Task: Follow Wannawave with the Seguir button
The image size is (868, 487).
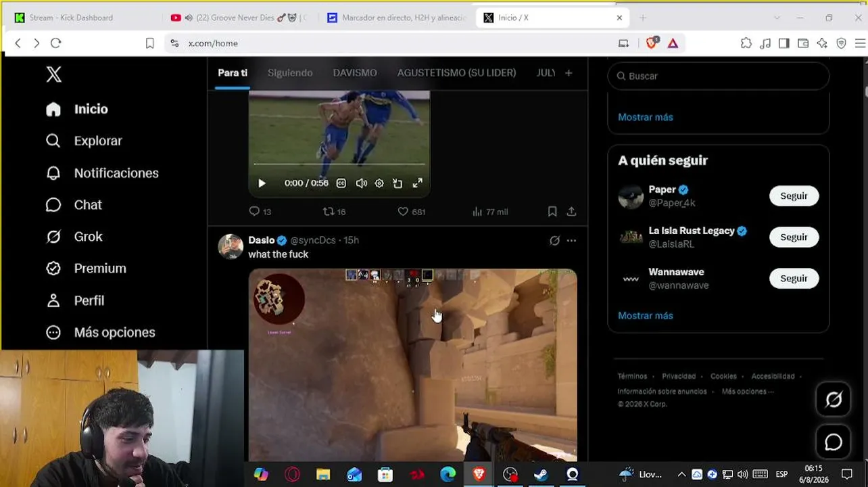Action: (794, 279)
